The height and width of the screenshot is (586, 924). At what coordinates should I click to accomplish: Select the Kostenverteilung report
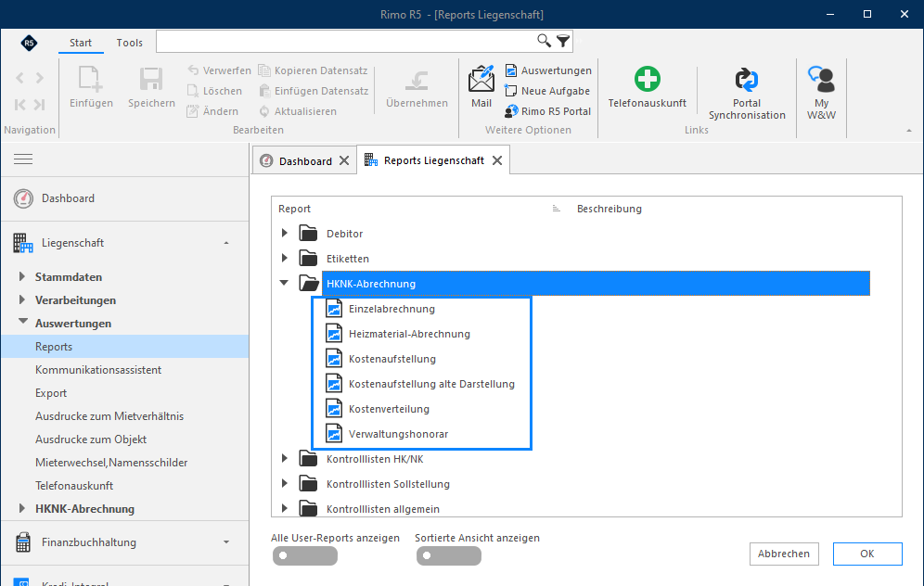[389, 409]
